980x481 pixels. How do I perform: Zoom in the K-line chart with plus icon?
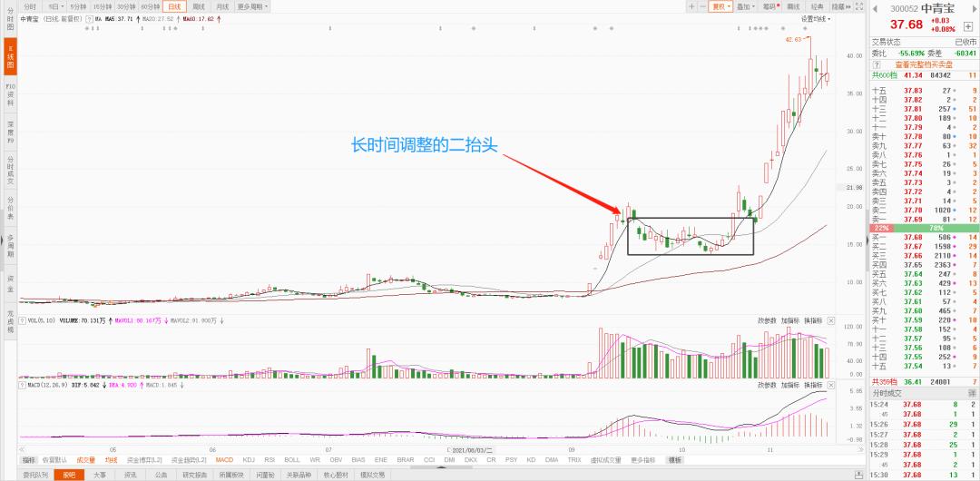[691, 6]
